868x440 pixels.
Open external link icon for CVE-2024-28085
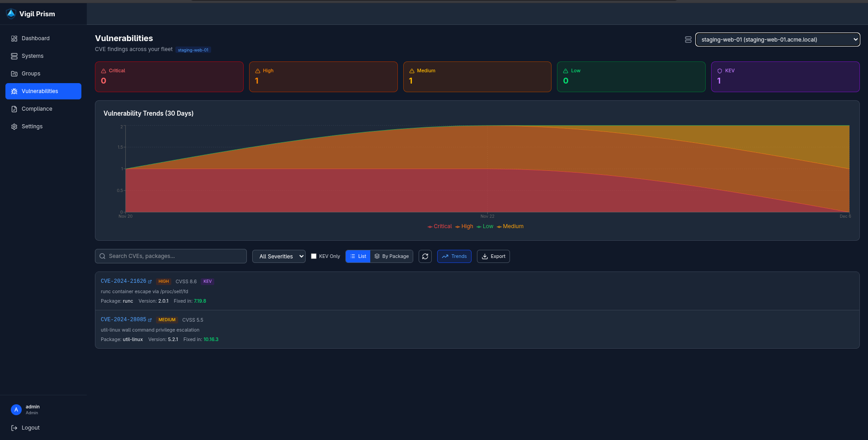tap(150, 320)
